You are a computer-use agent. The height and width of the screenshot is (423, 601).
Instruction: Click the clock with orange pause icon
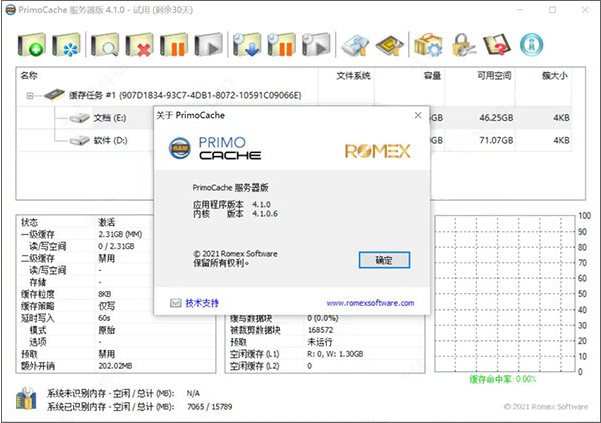pyautogui.click(x=281, y=45)
